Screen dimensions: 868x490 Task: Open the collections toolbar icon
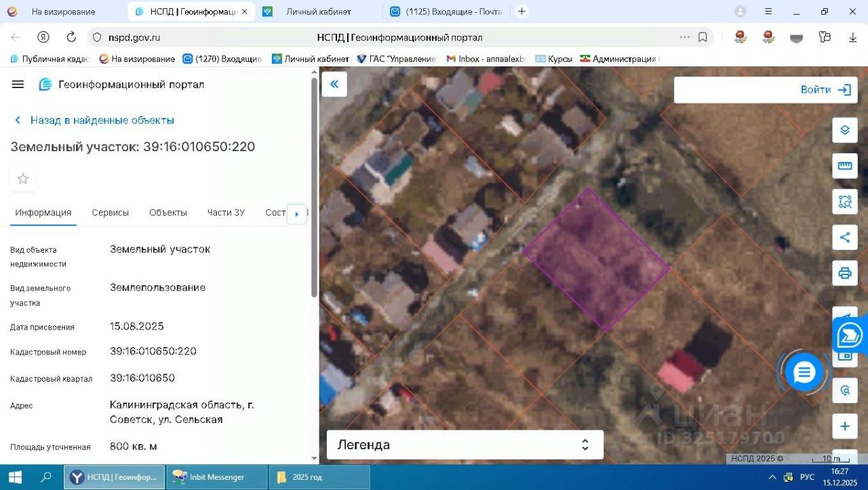click(825, 37)
